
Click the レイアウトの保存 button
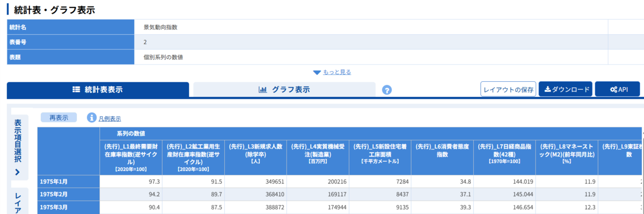(508, 89)
